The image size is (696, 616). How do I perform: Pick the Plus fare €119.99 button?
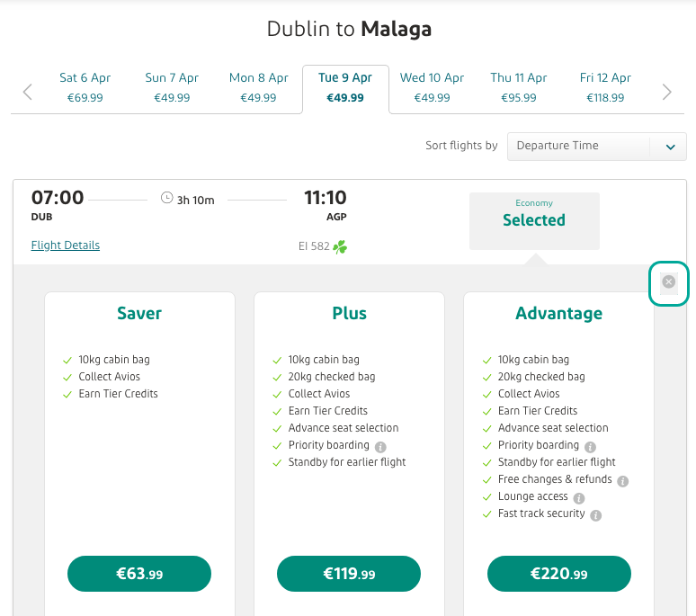point(349,573)
